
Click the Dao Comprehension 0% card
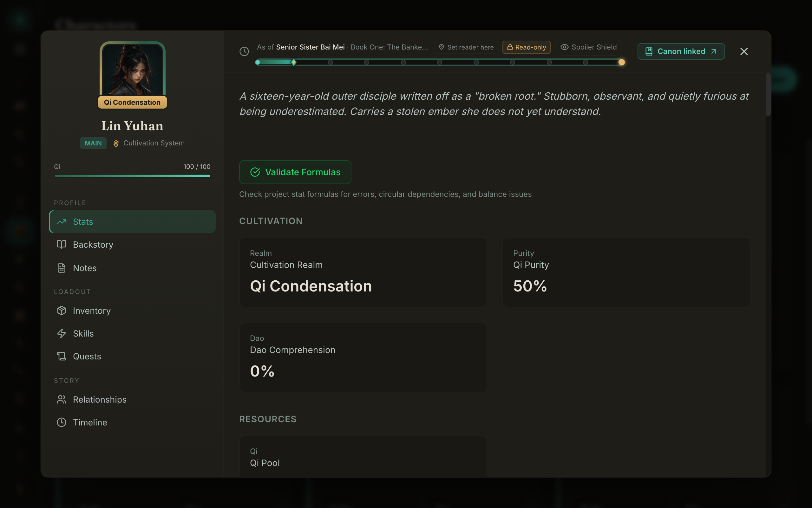(363, 358)
